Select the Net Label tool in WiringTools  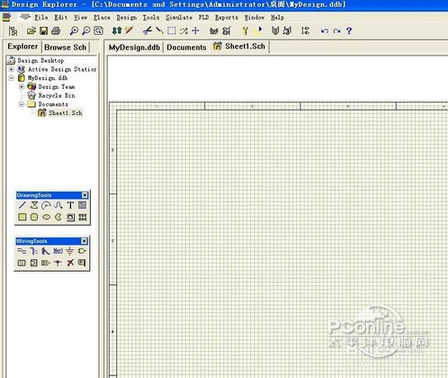58,251
